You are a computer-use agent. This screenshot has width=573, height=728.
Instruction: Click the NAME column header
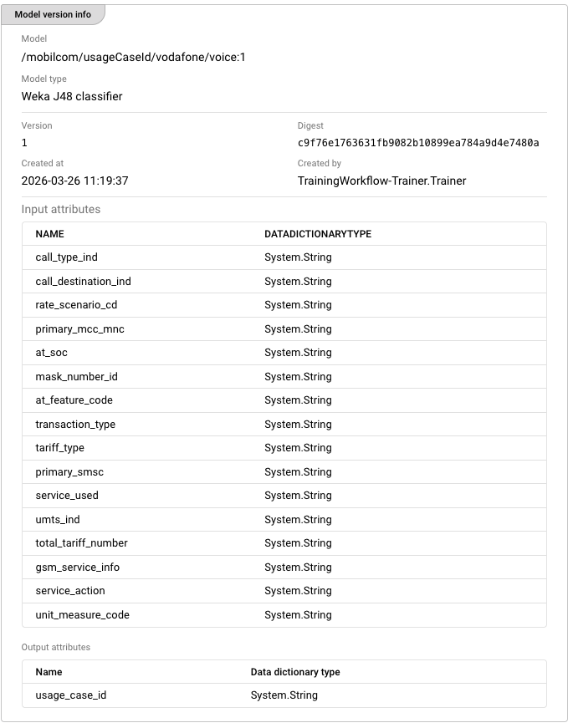(49, 234)
